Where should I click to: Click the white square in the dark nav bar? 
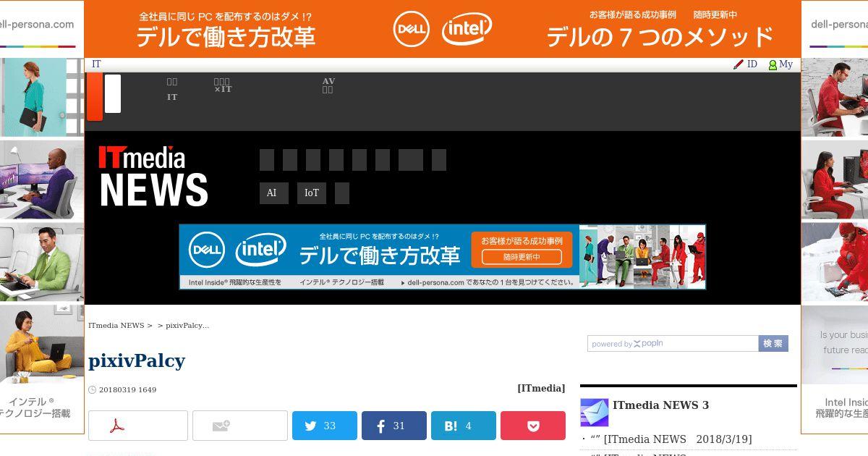coord(113,93)
